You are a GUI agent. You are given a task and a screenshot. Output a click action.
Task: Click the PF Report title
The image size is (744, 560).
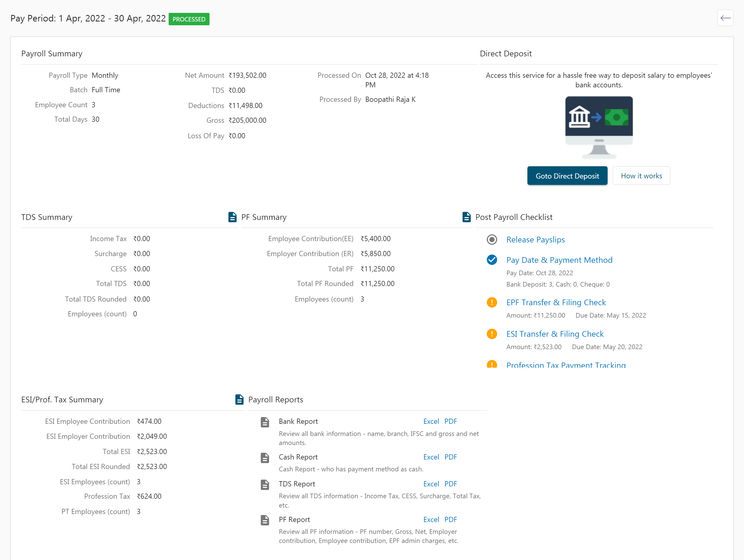pyautogui.click(x=294, y=520)
